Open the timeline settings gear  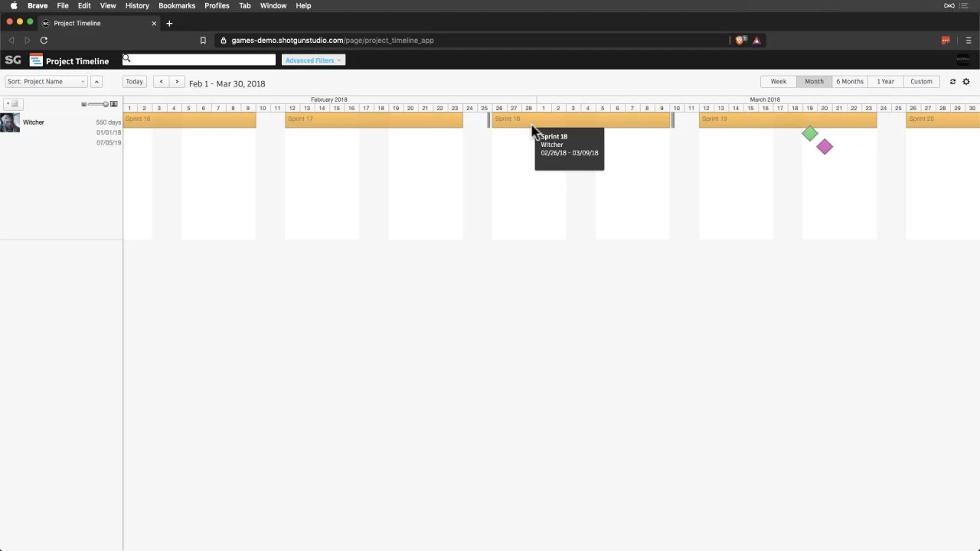click(966, 82)
